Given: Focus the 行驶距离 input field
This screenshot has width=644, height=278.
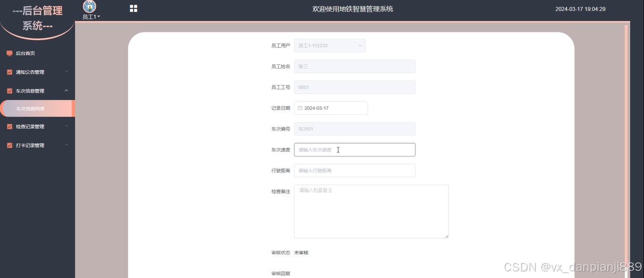Looking at the screenshot, I should point(355,171).
